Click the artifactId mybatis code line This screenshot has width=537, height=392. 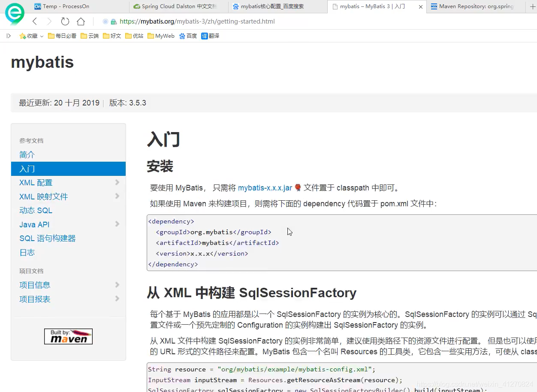(x=217, y=243)
